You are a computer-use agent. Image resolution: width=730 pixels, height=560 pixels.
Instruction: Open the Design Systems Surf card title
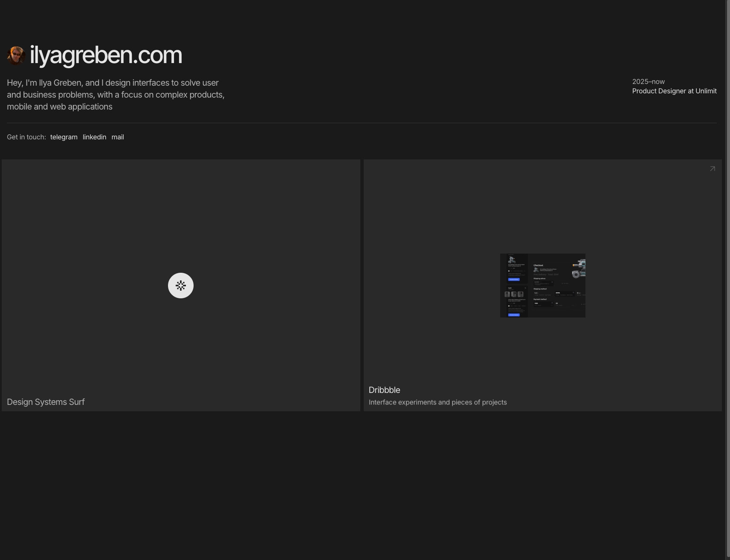tap(46, 402)
